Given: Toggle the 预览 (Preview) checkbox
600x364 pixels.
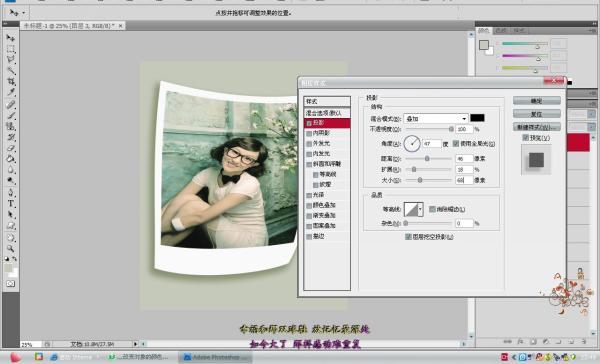Looking at the screenshot, I should click(x=525, y=137).
